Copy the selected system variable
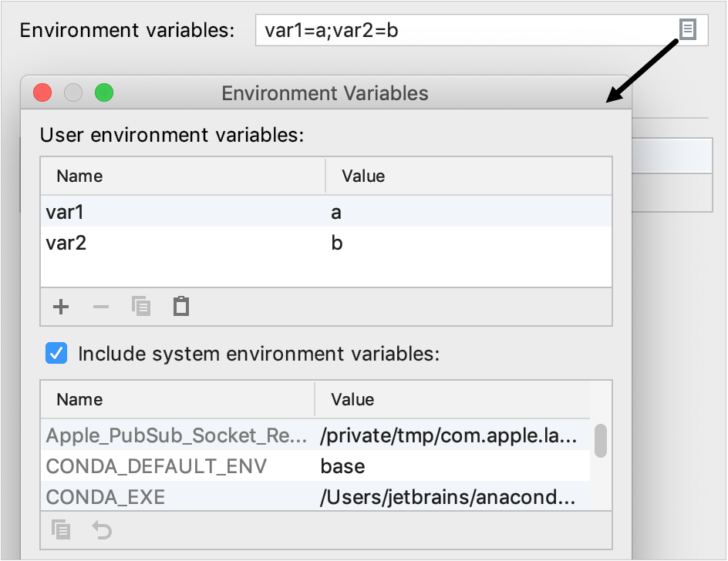Image resolution: width=728 pixels, height=561 pixels. coord(61,529)
